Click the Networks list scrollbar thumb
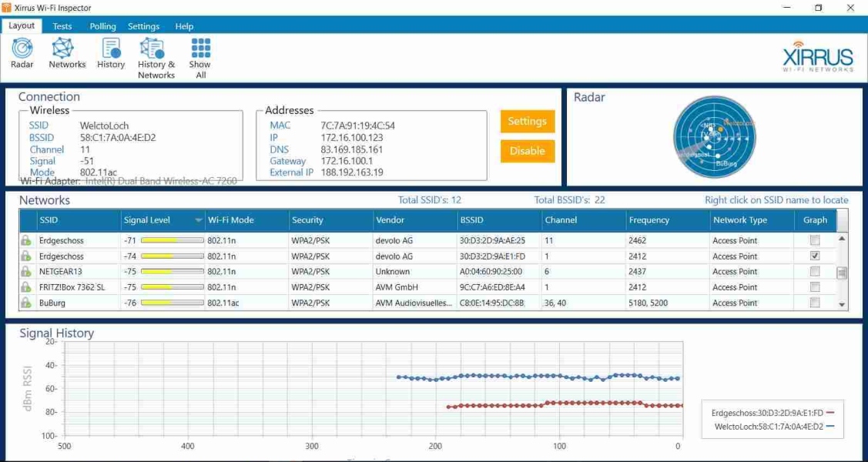The height and width of the screenshot is (462, 868). [x=842, y=273]
